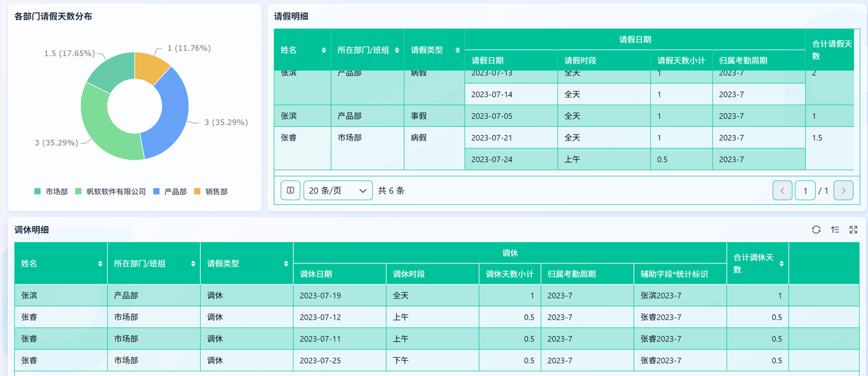Sort 请假明细 by 姓名 column
The height and width of the screenshot is (376, 868).
[323, 50]
